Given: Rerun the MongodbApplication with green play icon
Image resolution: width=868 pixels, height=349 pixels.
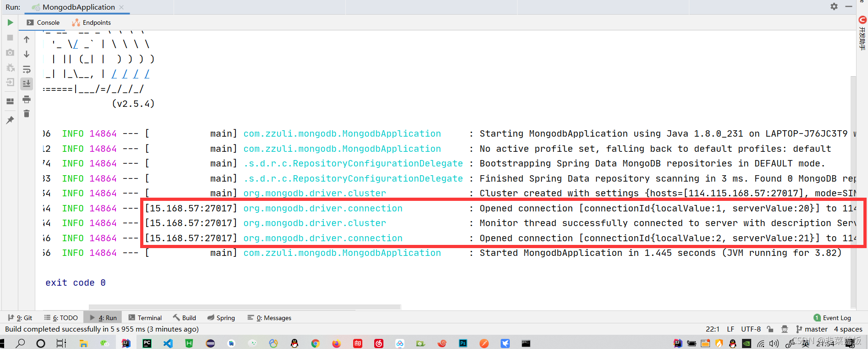Looking at the screenshot, I should 10,22.
